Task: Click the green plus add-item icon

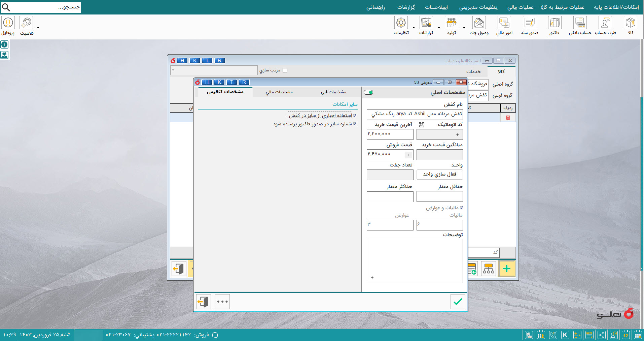Action: [x=506, y=269]
